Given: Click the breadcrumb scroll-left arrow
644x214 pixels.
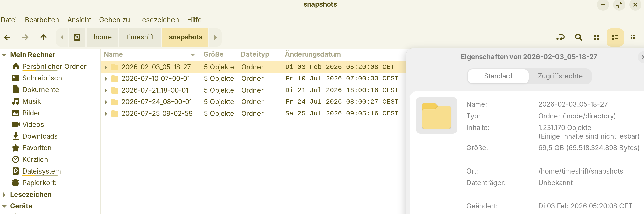Looking at the screenshot, I should [x=62, y=37].
